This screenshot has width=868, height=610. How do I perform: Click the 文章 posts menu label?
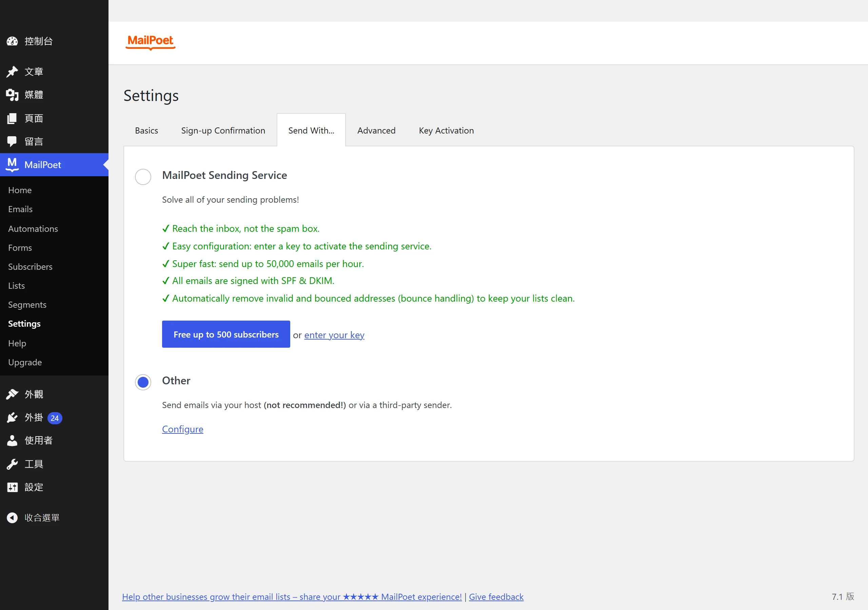pos(34,72)
